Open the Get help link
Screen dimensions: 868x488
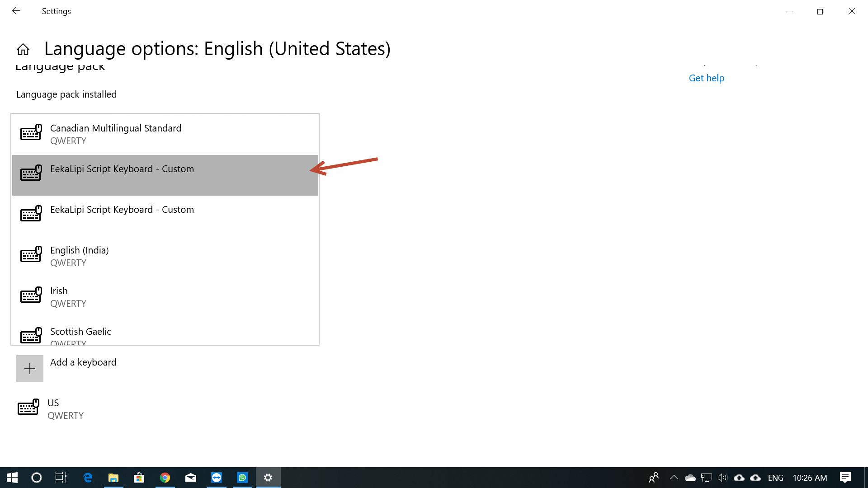tap(706, 78)
